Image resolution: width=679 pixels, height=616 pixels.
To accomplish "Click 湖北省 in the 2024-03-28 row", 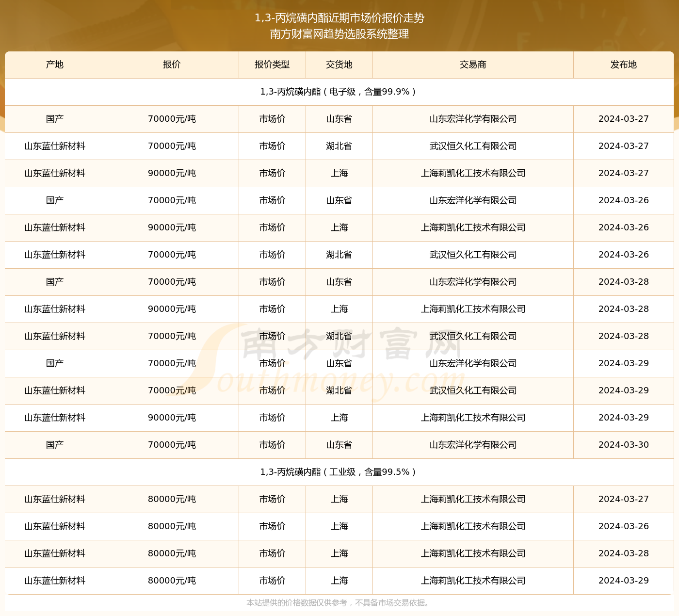I will [339, 336].
